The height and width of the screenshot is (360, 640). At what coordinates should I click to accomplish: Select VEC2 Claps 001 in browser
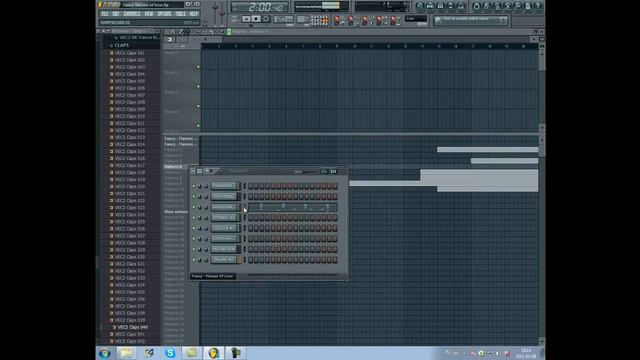coord(130,53)
